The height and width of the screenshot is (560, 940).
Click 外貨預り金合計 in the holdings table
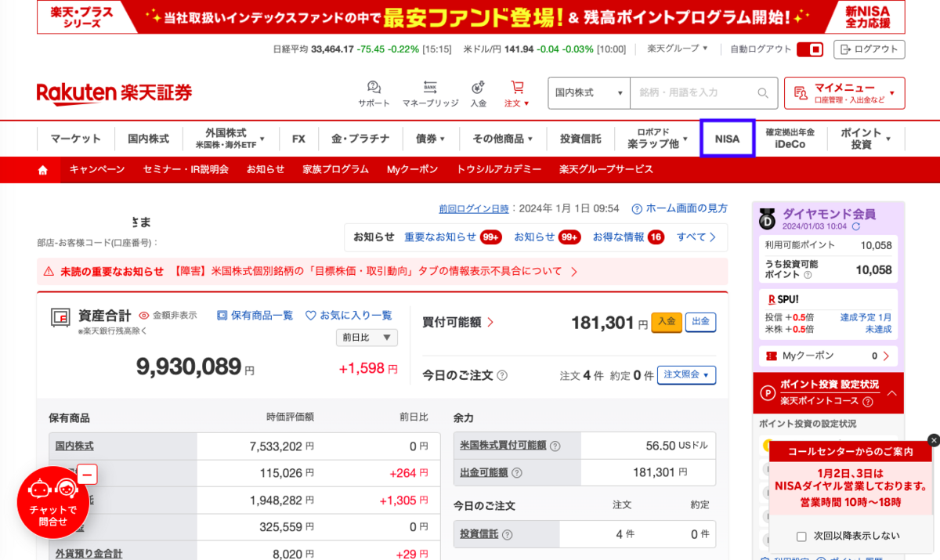click(89, 553)
